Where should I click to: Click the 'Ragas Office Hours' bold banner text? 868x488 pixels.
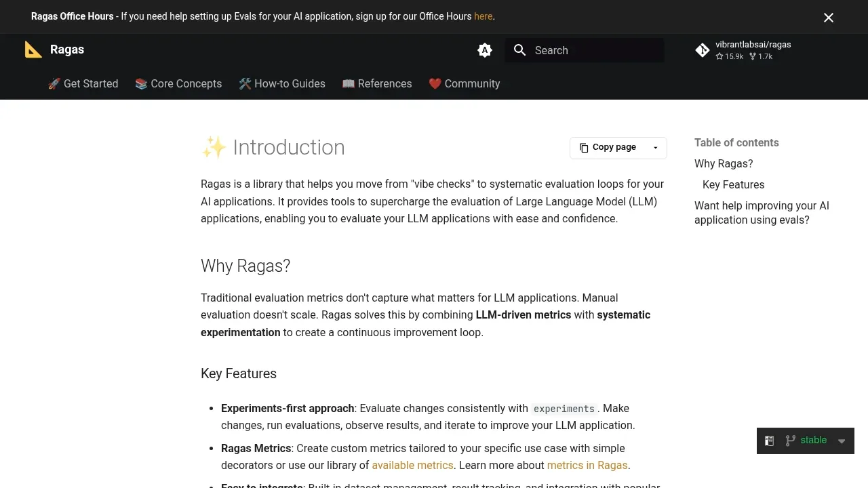[x=72, y=16]
